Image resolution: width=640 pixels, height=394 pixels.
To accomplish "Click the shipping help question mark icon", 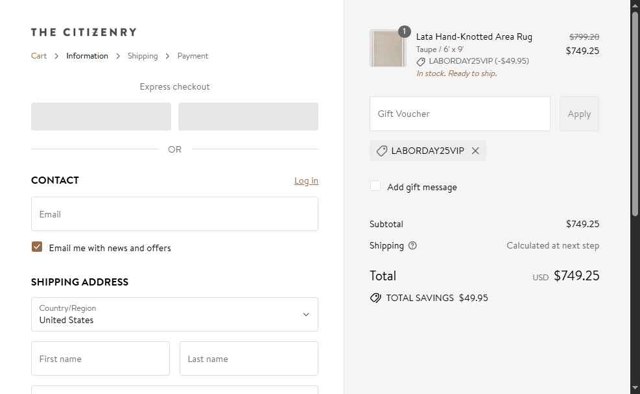I will pos(413,245).
